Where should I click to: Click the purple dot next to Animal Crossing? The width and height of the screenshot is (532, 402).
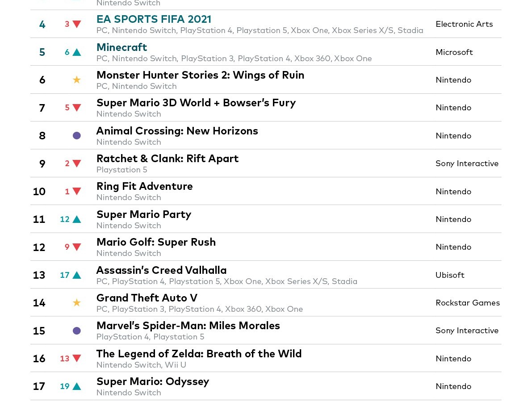coord(77,135)
